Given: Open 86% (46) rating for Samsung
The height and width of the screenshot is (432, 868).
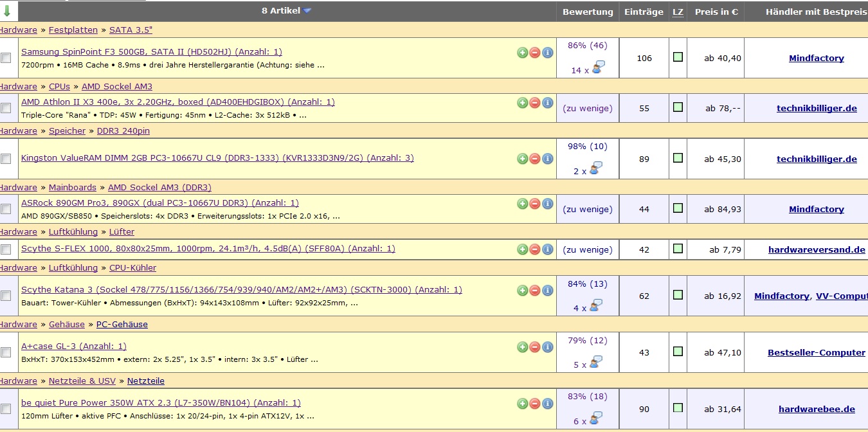Looking at the screenshot, I should 587,46.
